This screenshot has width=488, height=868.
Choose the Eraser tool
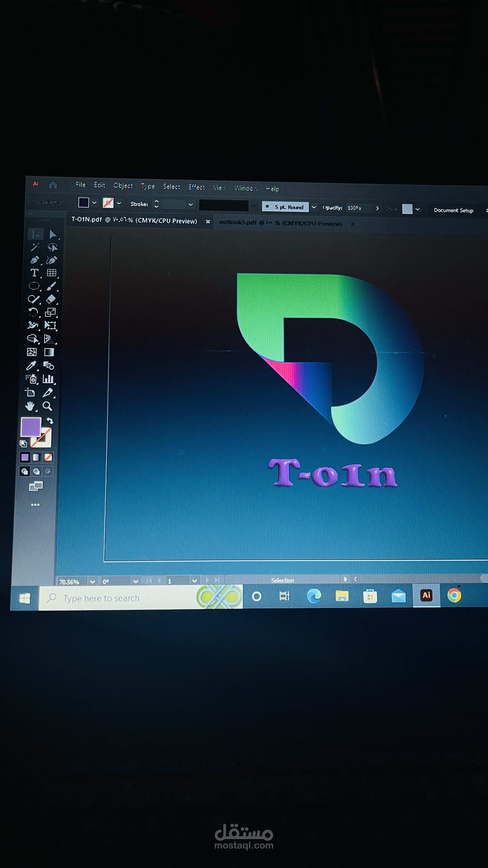point(51,299)
